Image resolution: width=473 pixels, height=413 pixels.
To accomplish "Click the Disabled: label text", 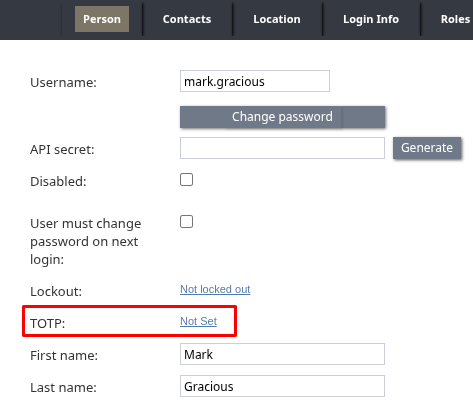I will click(x=58, y=182).
